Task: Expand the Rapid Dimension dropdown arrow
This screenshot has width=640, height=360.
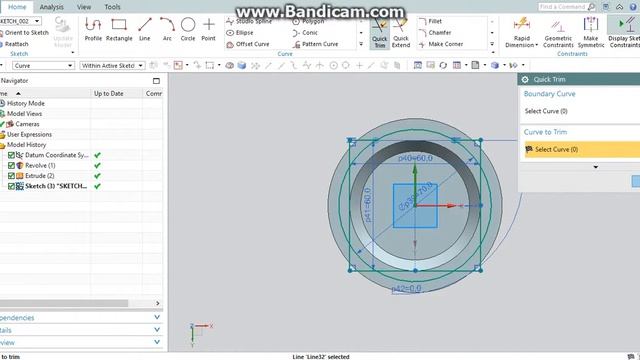Action: point(536,45)
